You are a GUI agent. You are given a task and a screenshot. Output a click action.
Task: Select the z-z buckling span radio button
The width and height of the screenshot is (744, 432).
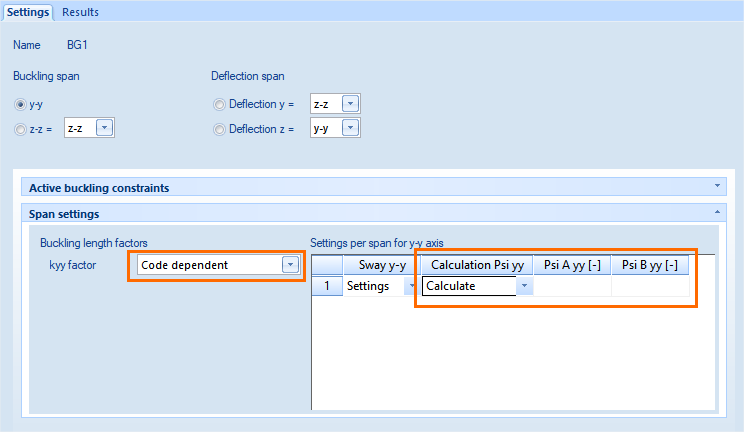[x=20, y=128]
